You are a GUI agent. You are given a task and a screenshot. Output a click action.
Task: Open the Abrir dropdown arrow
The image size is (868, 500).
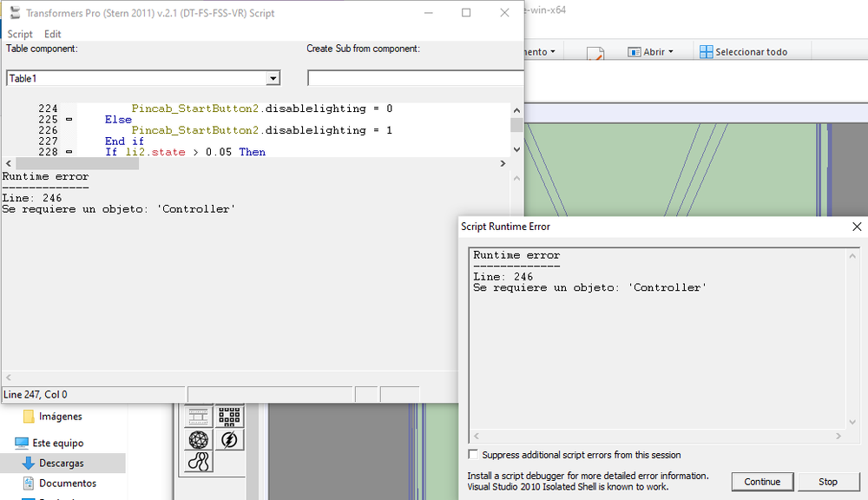point(671,52)
